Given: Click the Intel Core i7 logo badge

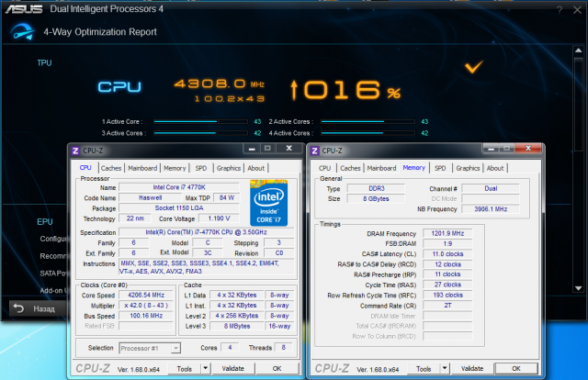Looking at the screenshot, I should (x=268, y=203).
